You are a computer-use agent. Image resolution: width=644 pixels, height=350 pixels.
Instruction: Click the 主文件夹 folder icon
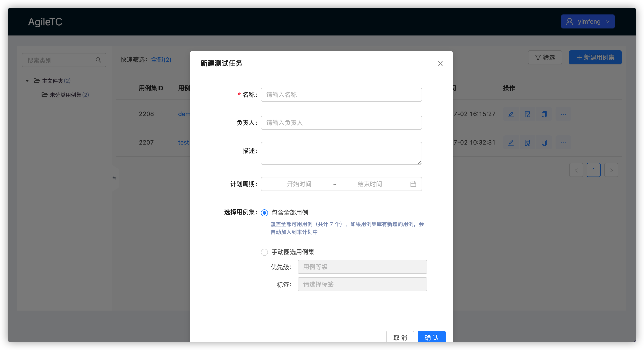tap(37, 81)
